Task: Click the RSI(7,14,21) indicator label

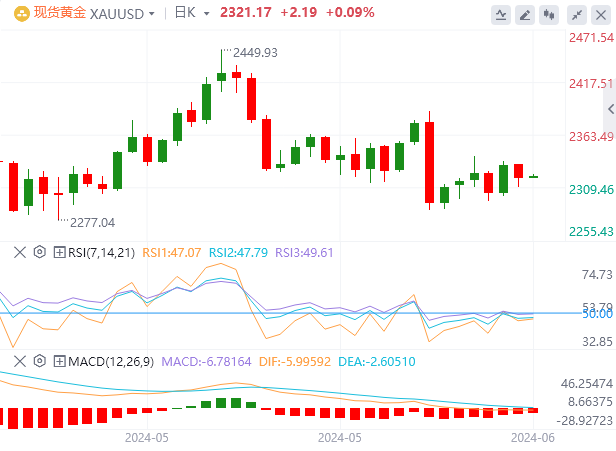Action: tap(101, 252)
